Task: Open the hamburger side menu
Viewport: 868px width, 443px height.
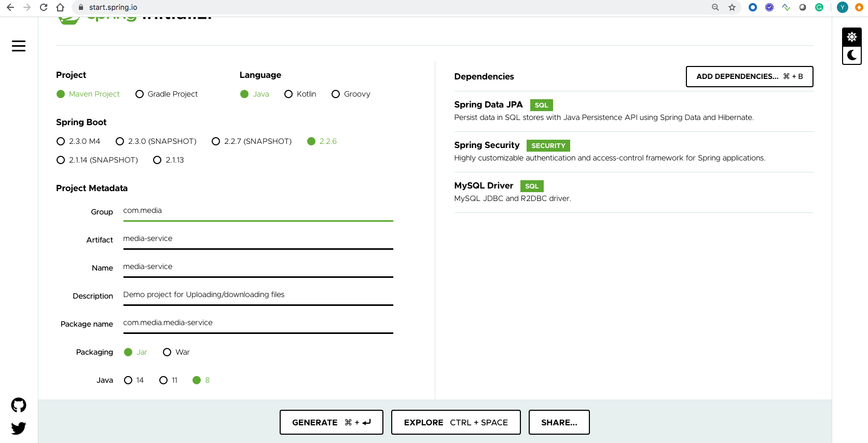Action: (19, 46)
